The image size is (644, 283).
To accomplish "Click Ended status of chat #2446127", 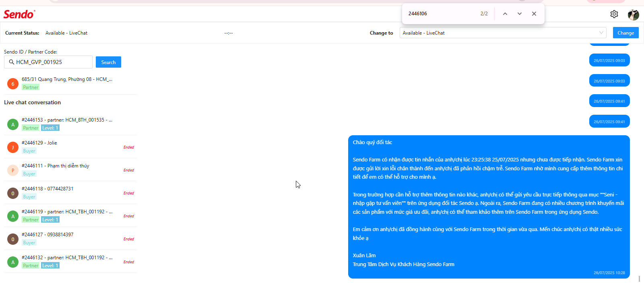I will (129, 239).
